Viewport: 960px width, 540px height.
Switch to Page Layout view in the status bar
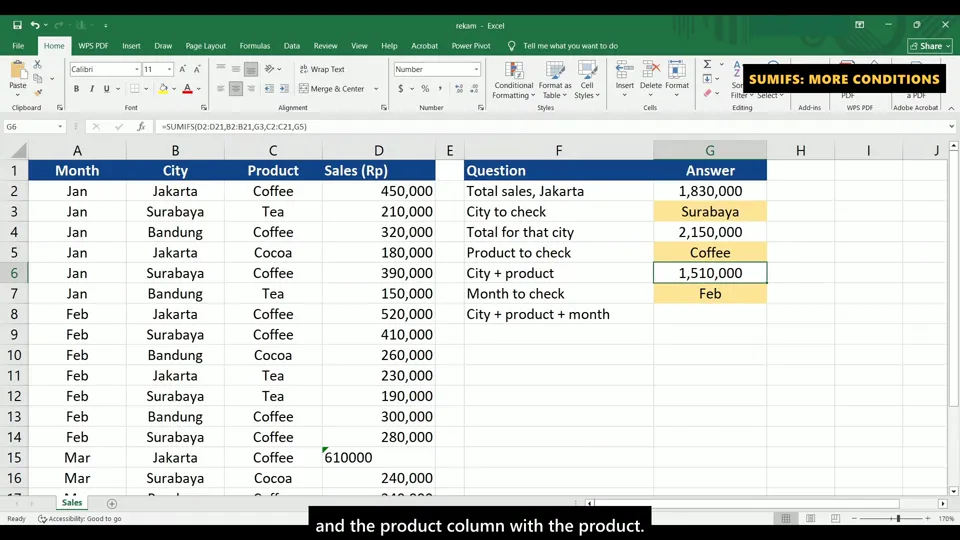pos(811,519)
